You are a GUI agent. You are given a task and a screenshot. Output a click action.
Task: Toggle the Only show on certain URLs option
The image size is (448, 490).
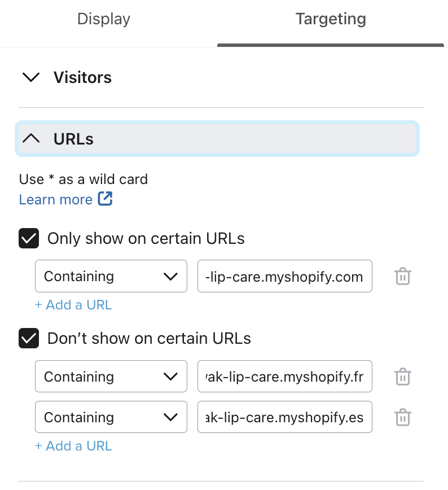29,238
